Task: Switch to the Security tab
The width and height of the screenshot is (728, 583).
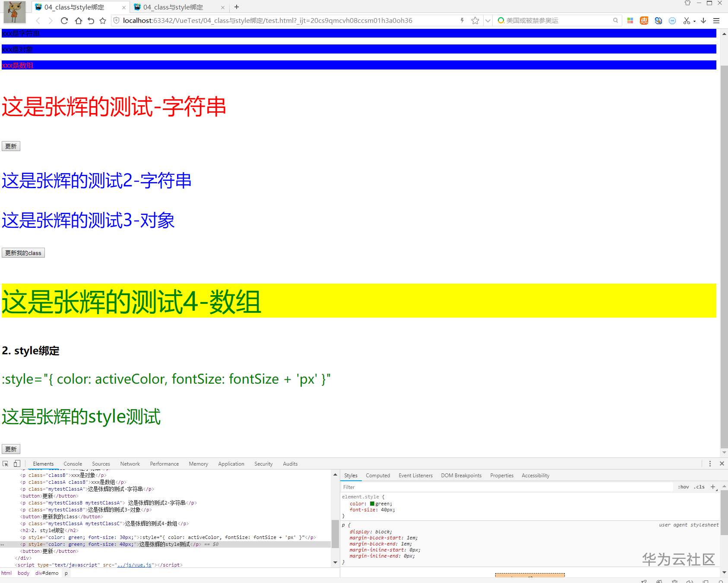Action: tap(263, 464)
